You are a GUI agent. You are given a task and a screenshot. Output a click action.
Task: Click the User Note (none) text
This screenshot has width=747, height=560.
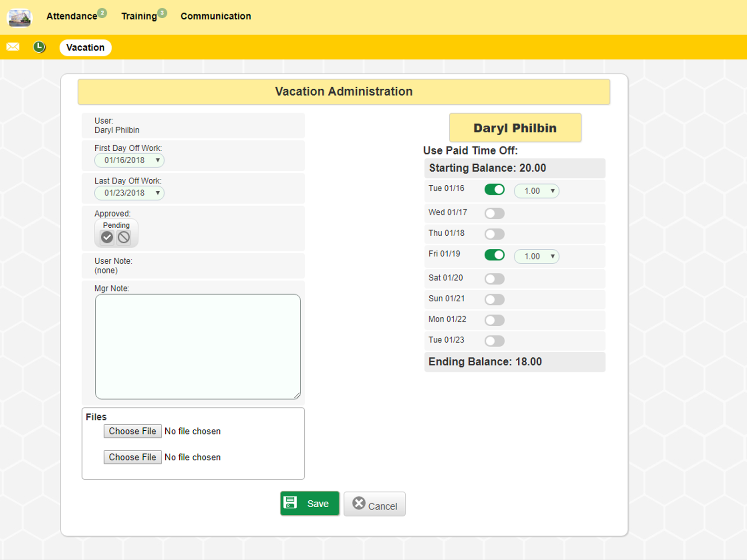(x=113, y=266)
